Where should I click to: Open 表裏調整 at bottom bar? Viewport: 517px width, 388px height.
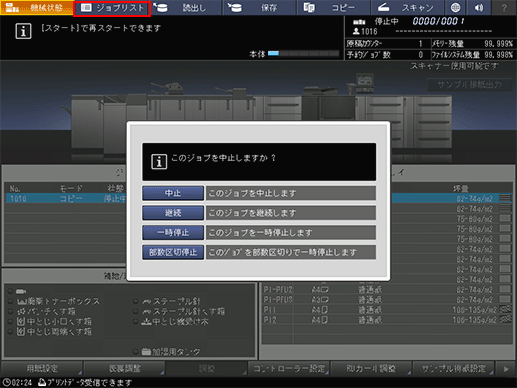(125, 369)
